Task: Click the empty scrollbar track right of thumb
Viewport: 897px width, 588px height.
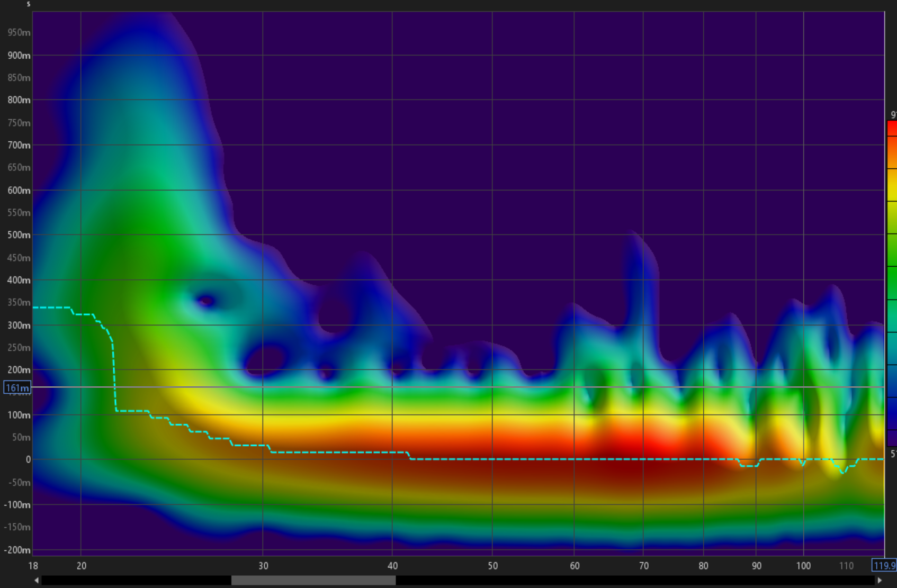Action: [x=635, y=581]
